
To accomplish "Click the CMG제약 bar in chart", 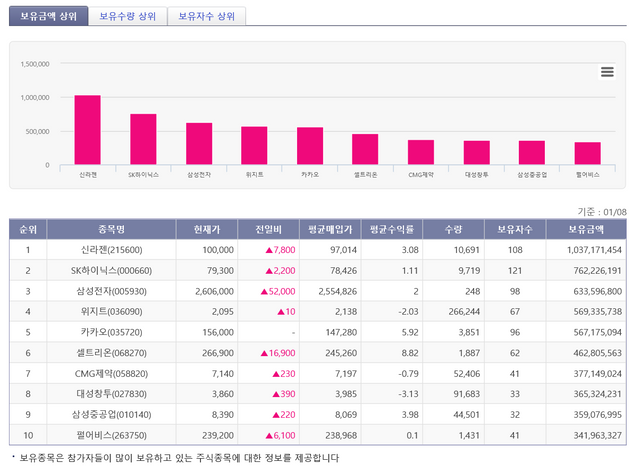I will click(x=421, y=152).
